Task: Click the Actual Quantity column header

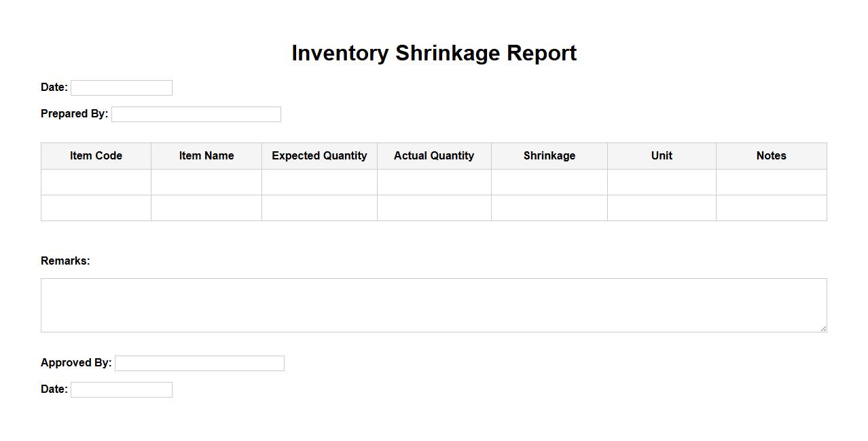Action: coord(434,155)
